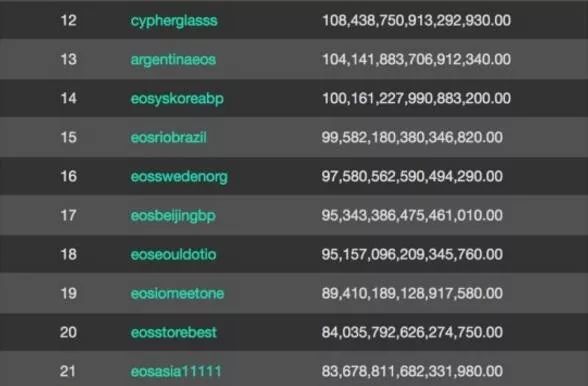Click vote total 95,343,386,475,461,010.00
588x386 pixels.
(x=412, y=215)
